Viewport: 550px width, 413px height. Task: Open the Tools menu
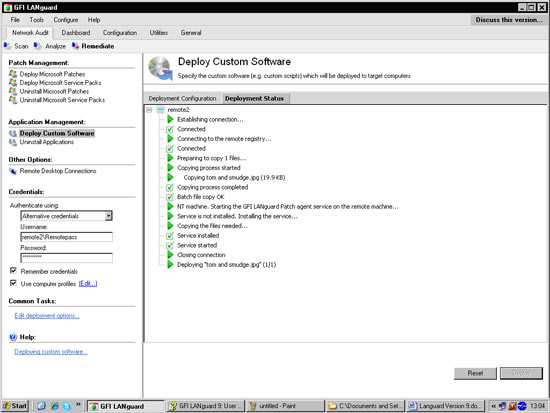coord(36,20)
